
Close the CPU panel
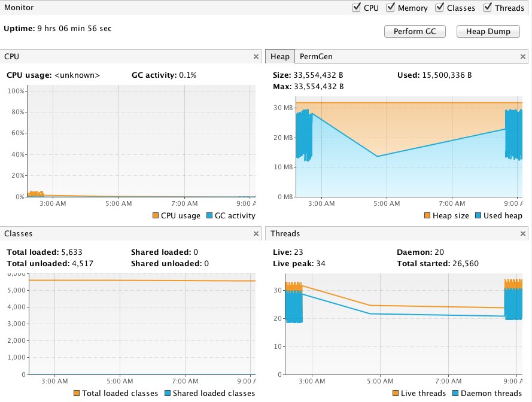(x=256, y=57)
